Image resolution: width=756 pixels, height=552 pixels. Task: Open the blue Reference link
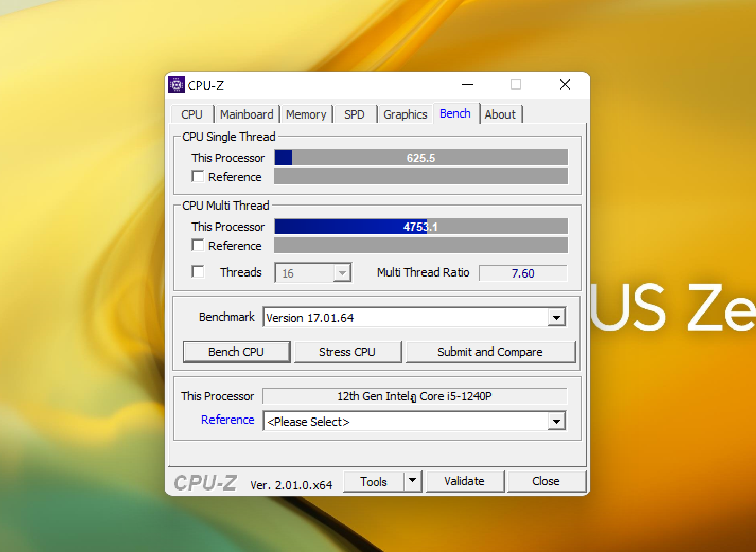[228, 420]
